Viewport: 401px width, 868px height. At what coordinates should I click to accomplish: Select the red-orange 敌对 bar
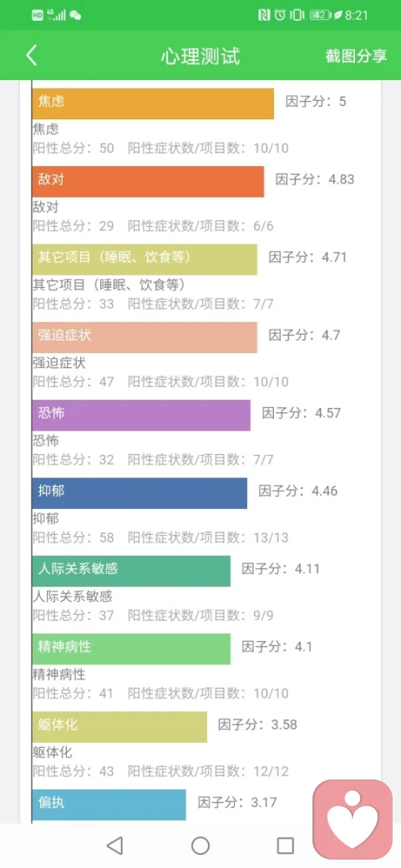(x=148, y=182)
